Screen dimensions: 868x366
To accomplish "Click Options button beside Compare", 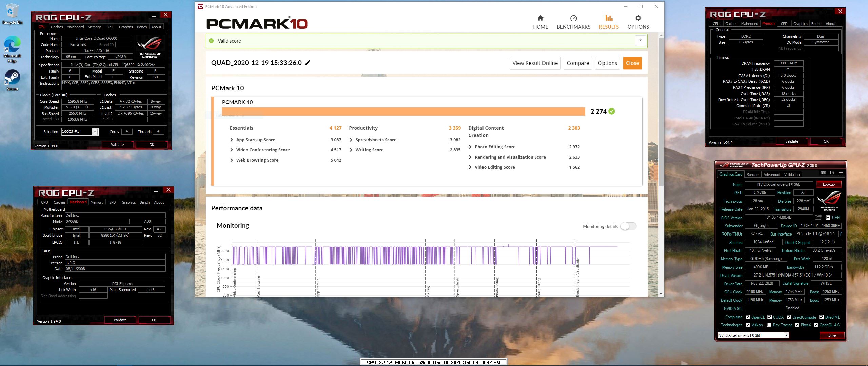I will click(607, 63).
